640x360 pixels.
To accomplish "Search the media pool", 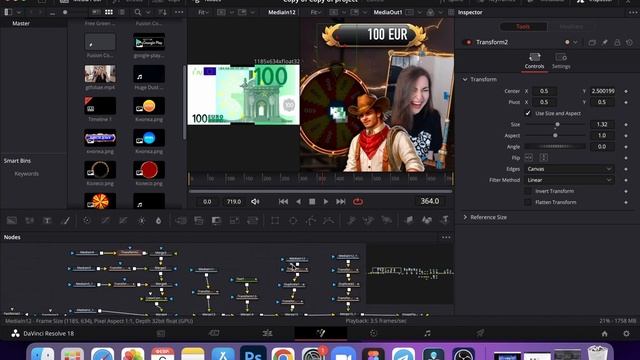I will point(138,12).
